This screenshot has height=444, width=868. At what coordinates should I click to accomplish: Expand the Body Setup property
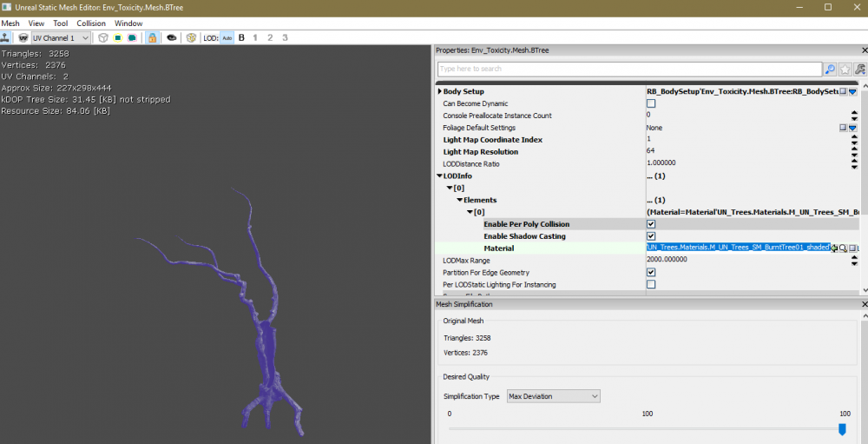(x=439, y=91)
